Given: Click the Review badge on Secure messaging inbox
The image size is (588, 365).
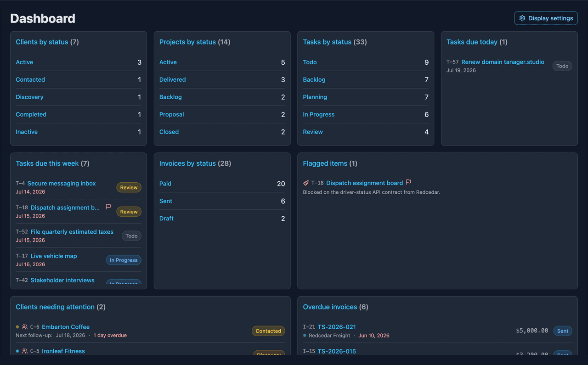Looking at the screenshot, I should click(x=129, y=187).
